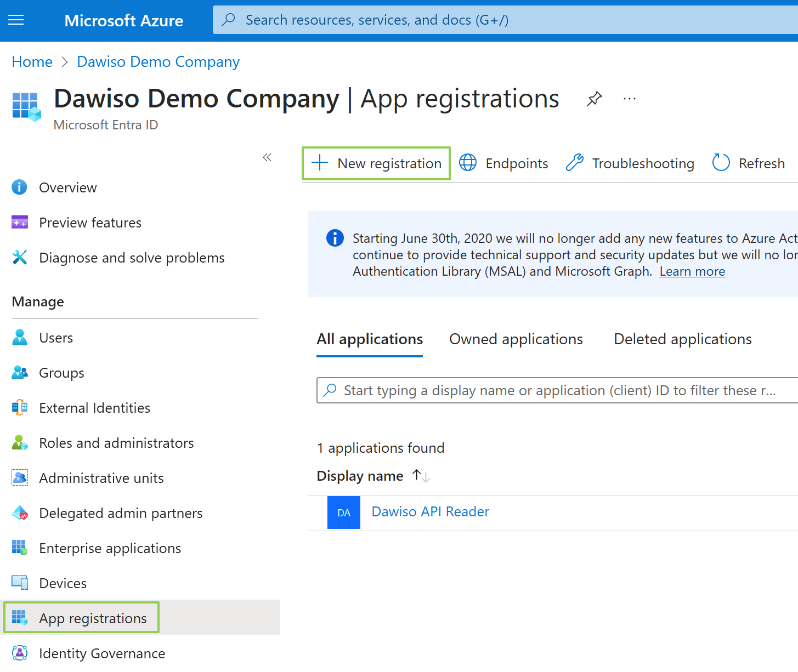The image size is (798, 672).
Task: Open Enterprise applications in sidebar
Action: click(x=110, y=548)
